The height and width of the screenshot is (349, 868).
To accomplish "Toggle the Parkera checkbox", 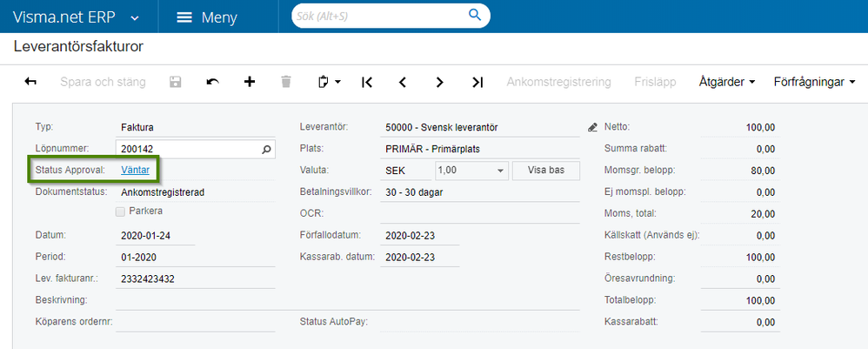I will pos(121,211).
